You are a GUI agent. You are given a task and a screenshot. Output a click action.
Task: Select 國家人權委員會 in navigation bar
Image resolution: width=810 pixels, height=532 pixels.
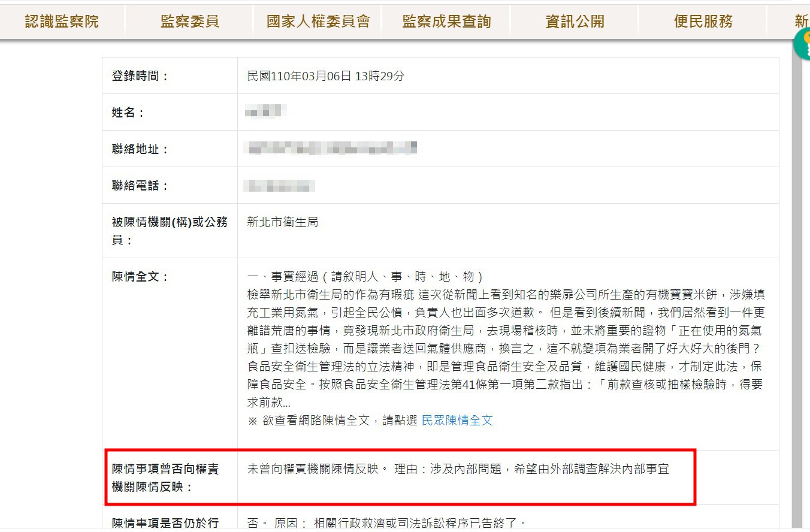[318, 22]
